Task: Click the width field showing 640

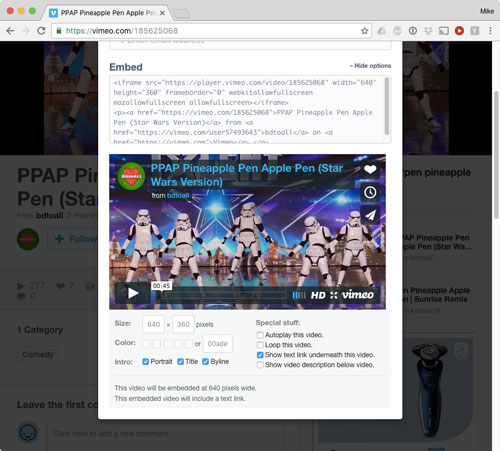Action: [x=153, y=324]
